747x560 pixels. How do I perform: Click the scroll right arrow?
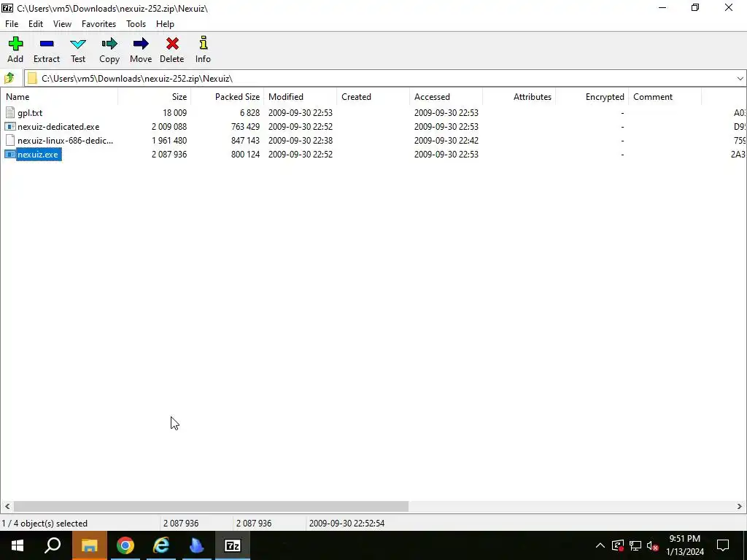740,506
